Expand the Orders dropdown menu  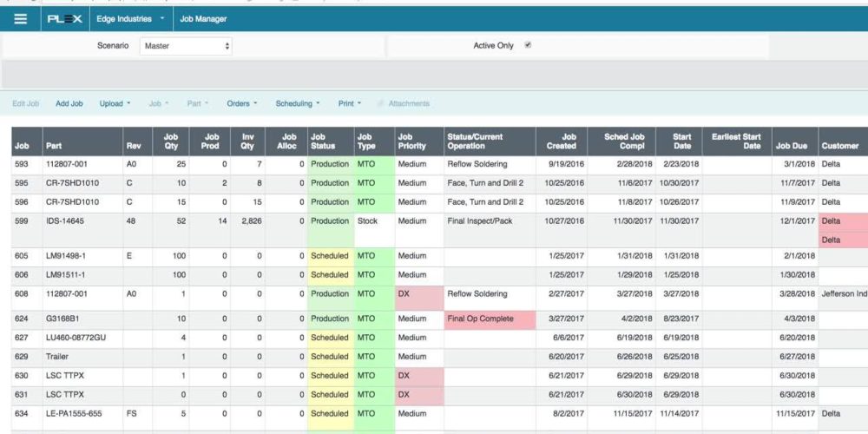242,103
